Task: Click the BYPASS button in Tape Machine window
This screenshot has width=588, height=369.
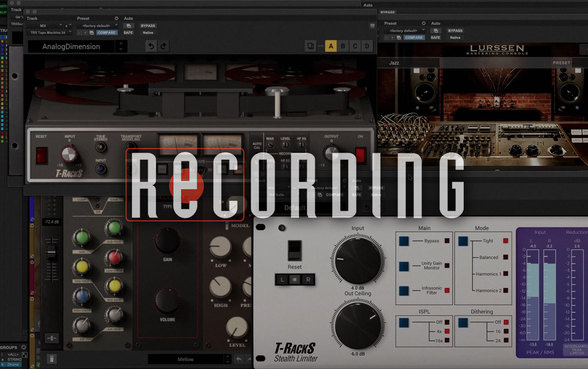Action: click(148, 26)
